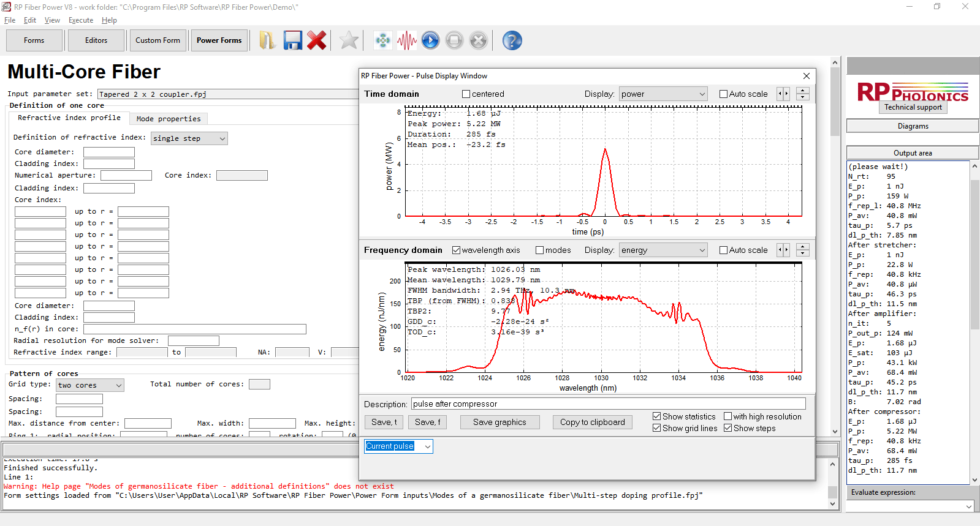Open file with the folder icon

(267, 40)
